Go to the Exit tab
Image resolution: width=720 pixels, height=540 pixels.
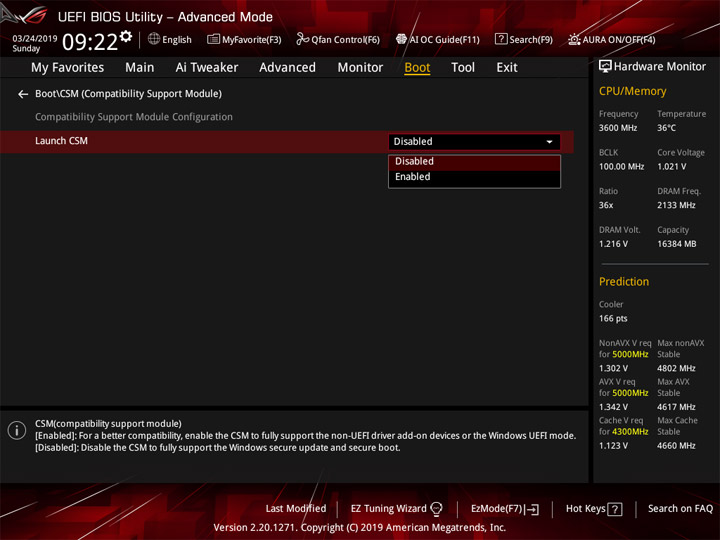pos(507,68)
